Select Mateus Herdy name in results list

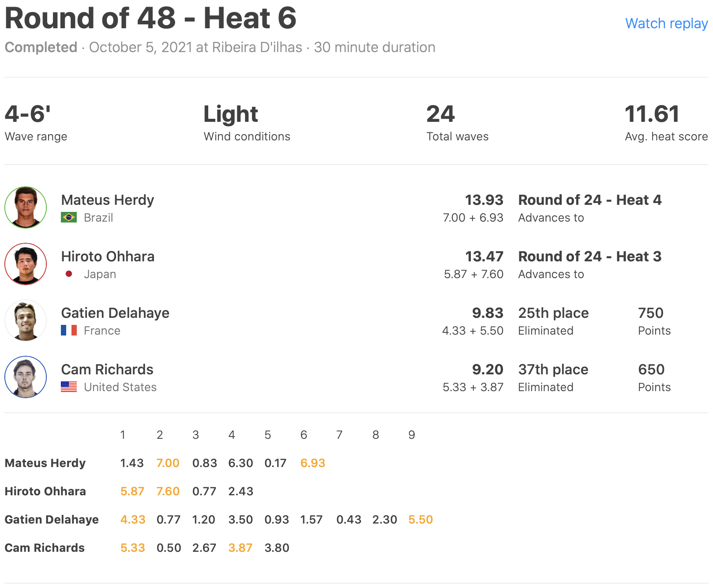click(108, 200)
